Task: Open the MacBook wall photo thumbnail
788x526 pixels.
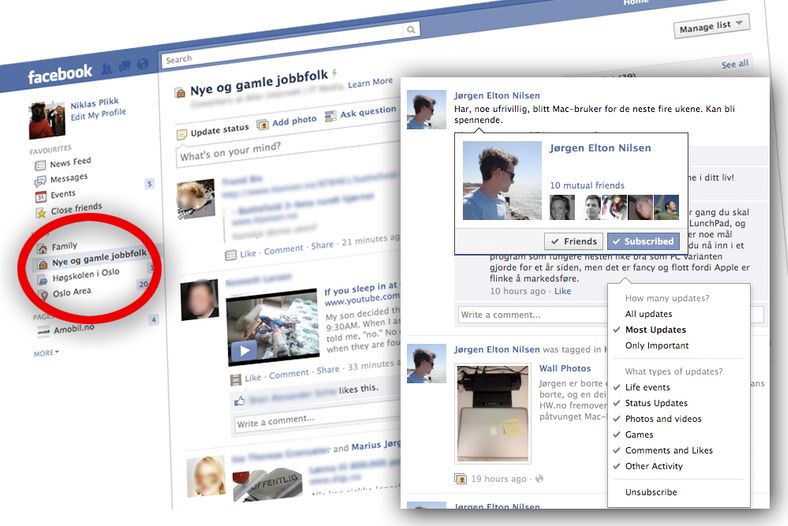Action: click(x=492, y=412)
